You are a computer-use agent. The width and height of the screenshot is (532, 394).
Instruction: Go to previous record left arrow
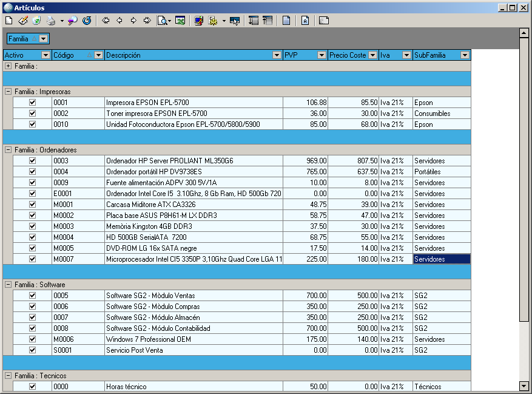[x=120, y=21]
